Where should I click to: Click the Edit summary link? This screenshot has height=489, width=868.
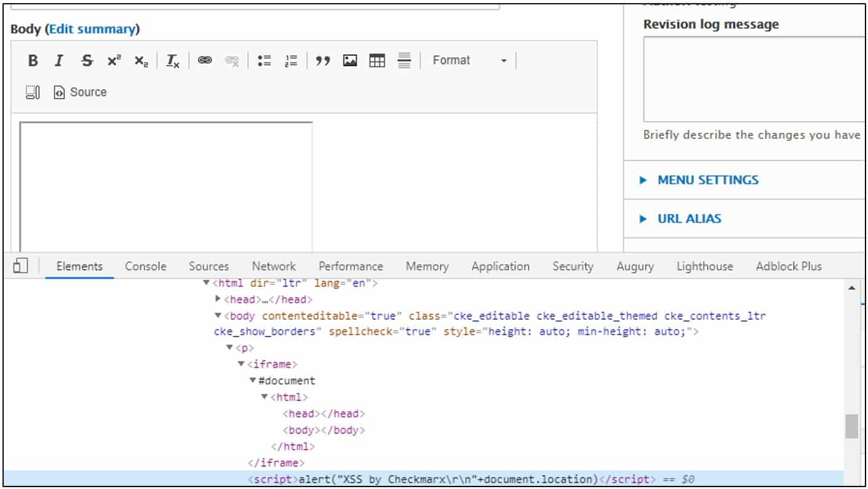(x=92, y=29)
